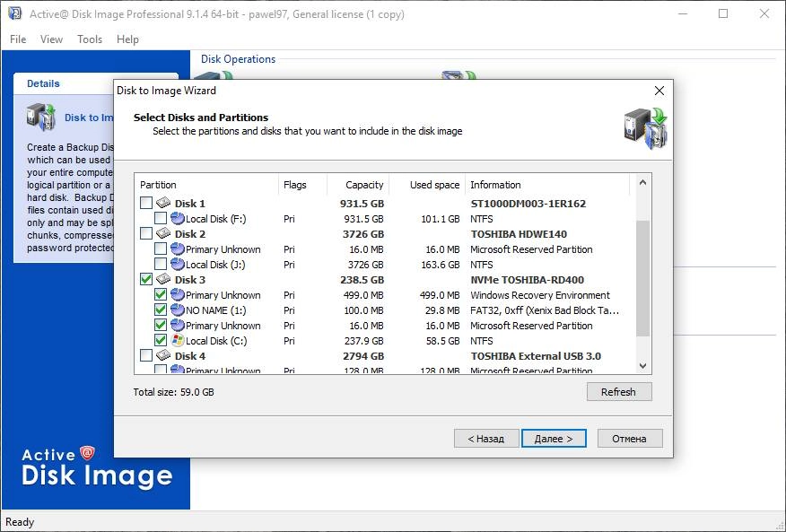
Task: Click the wizard header disk image icon
Action: (x=646, y=128)
